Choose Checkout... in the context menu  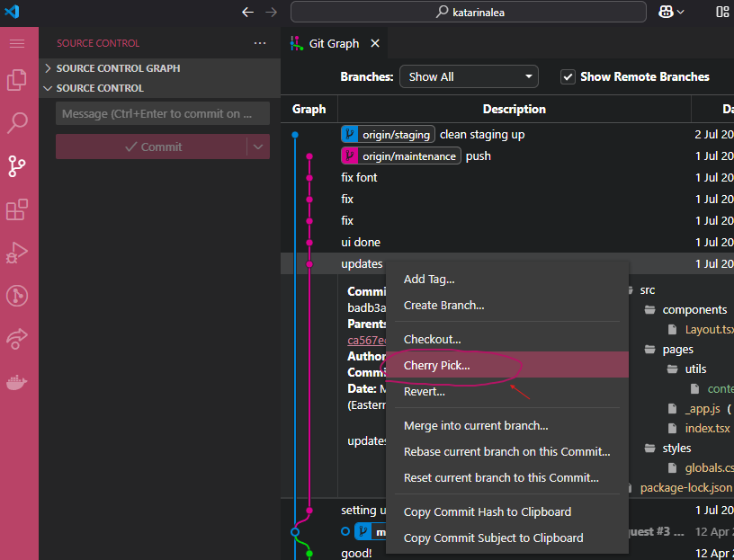coord(507,339)
